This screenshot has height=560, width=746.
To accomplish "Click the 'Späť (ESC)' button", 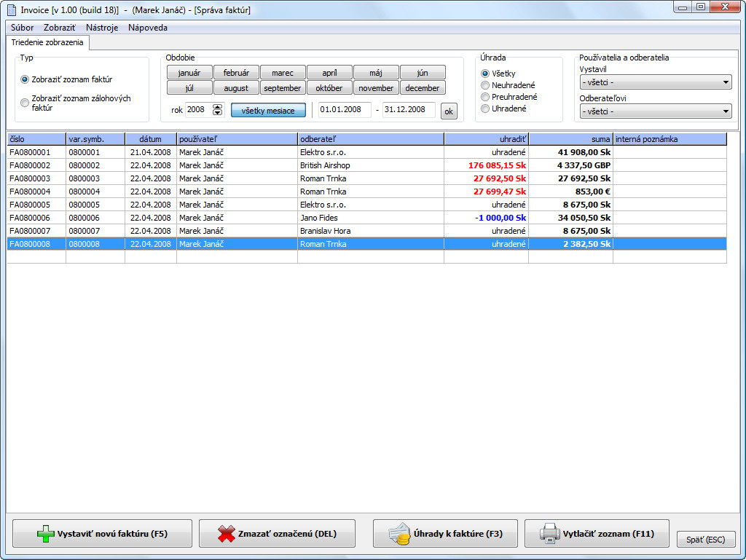I will pos(706,540).
